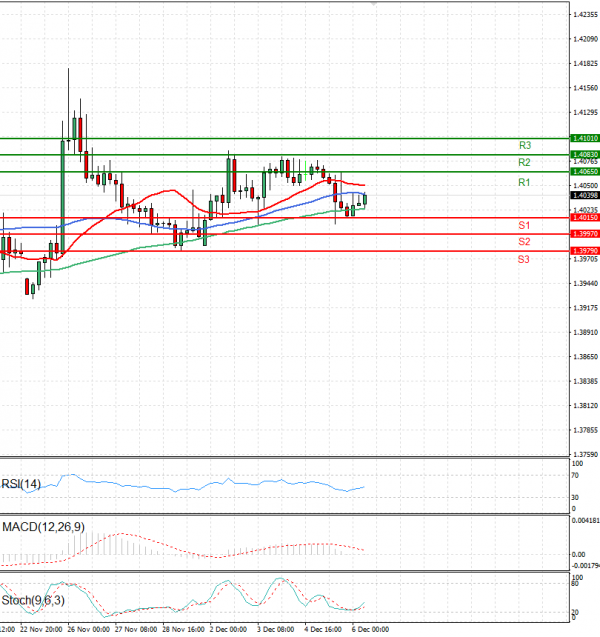Click the R3 resistance level label
The width and height of the screenshot is (600, 637).
point(523,145)
